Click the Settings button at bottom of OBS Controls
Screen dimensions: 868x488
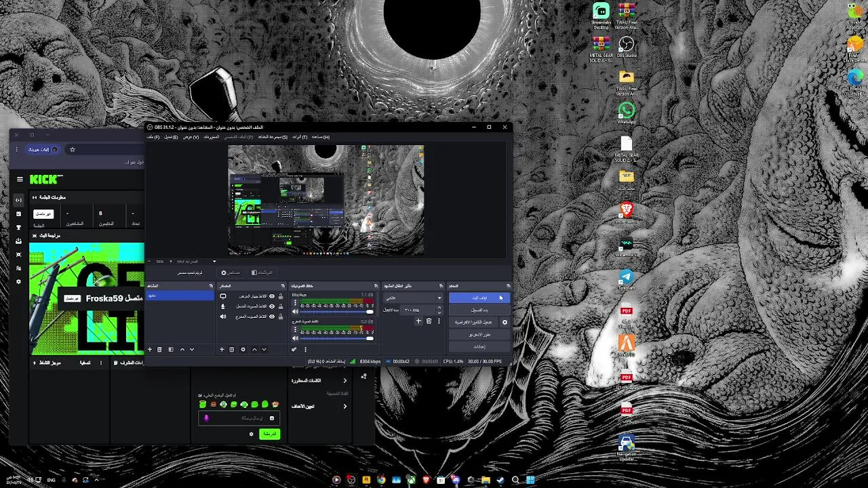(479, 347)
